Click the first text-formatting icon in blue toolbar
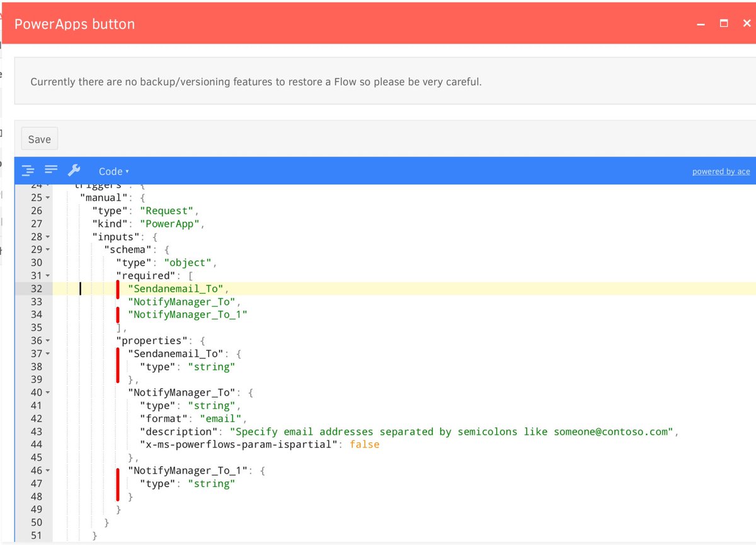Screen dimensions: 756x545 [28, 170]
